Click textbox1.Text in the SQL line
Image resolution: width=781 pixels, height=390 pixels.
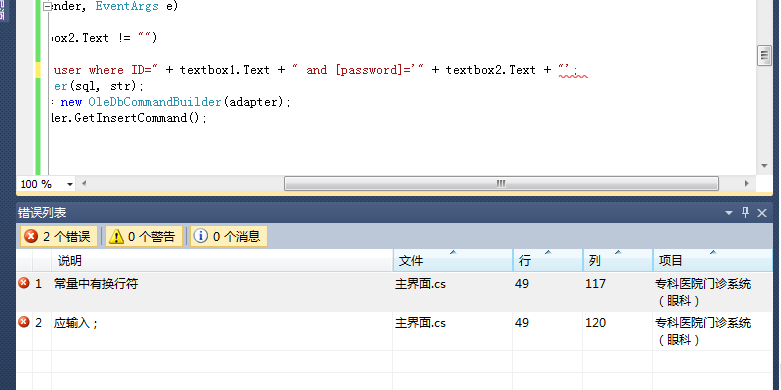click(225, 70)
